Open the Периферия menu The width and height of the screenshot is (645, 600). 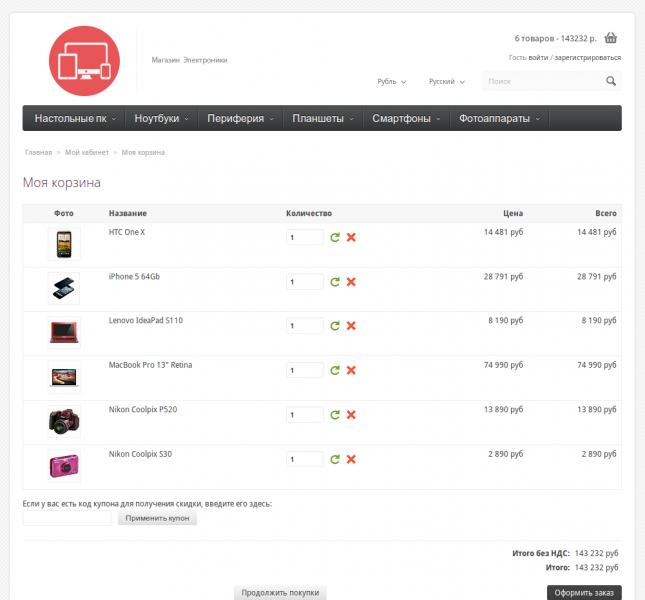(240, 118)
